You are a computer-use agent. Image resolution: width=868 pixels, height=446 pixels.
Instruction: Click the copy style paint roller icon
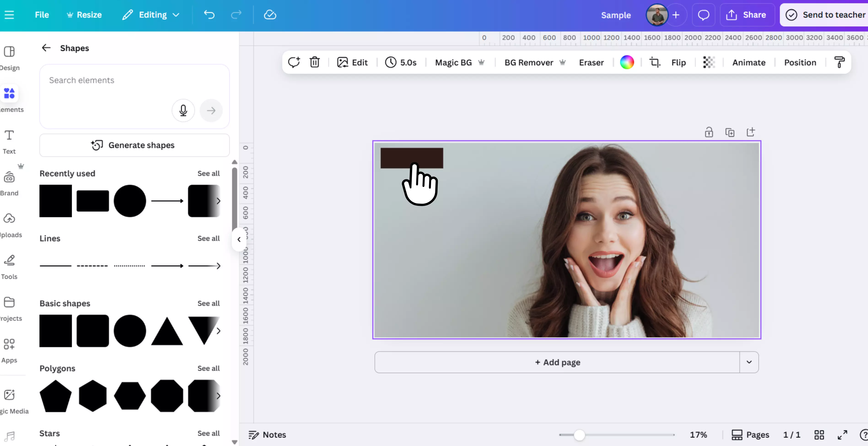(839, 62)
